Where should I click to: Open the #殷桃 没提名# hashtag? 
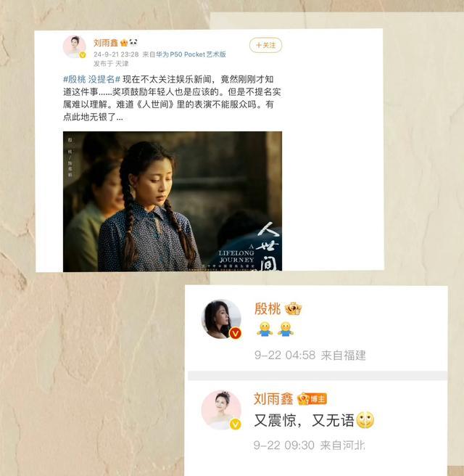(x=91, y=80)
